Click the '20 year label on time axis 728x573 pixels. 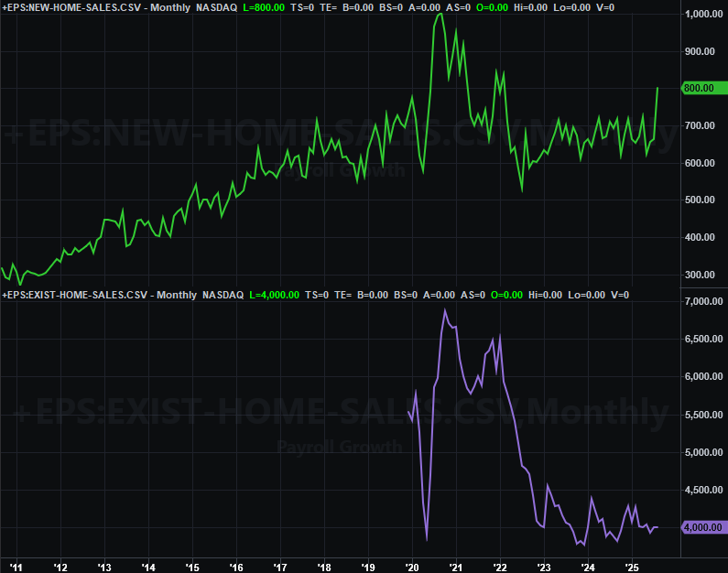point(411,567)
